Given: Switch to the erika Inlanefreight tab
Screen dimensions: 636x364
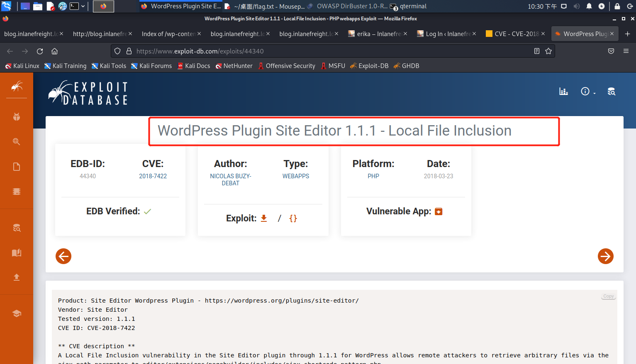Looking at the screenshot, I should 376,34.
